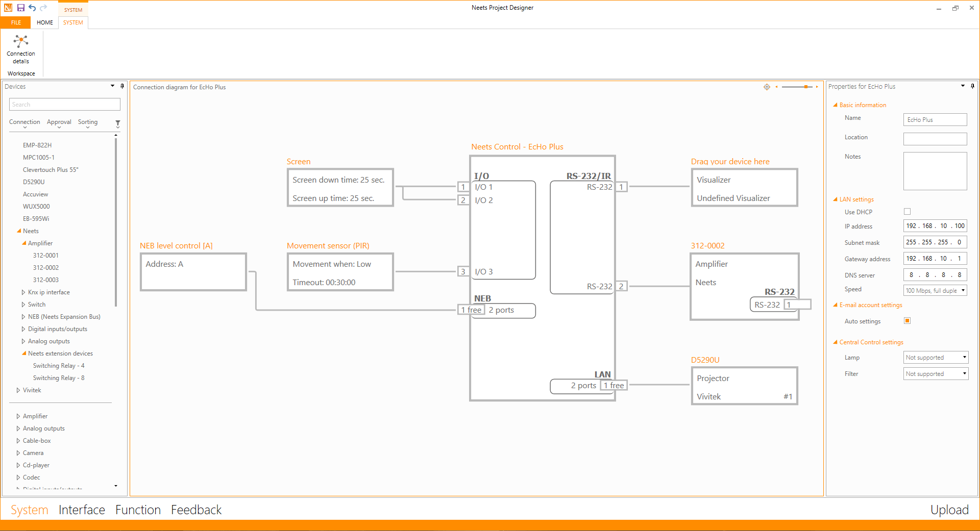Expand the Vivitek tree node
Screen dimensions: 980x531
pos(18,390)
